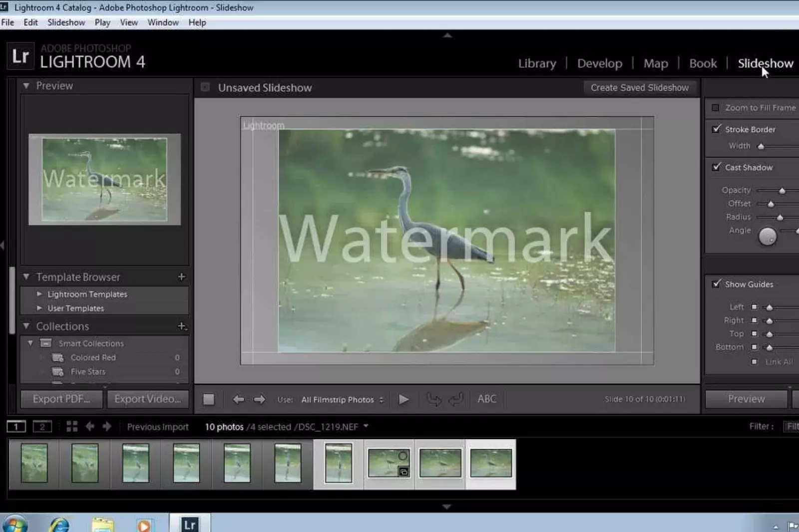
Task: Toggle Top guide link box
Action: [755, 333]
